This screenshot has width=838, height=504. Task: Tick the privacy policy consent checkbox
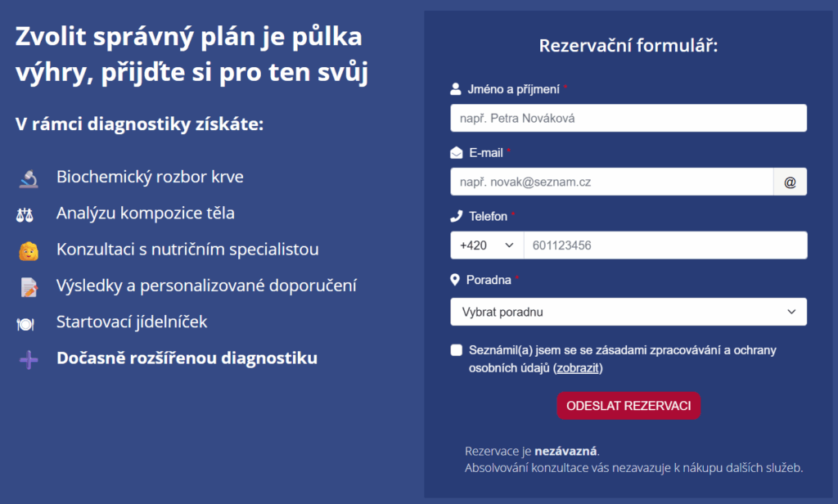click(x=457, y=350)
